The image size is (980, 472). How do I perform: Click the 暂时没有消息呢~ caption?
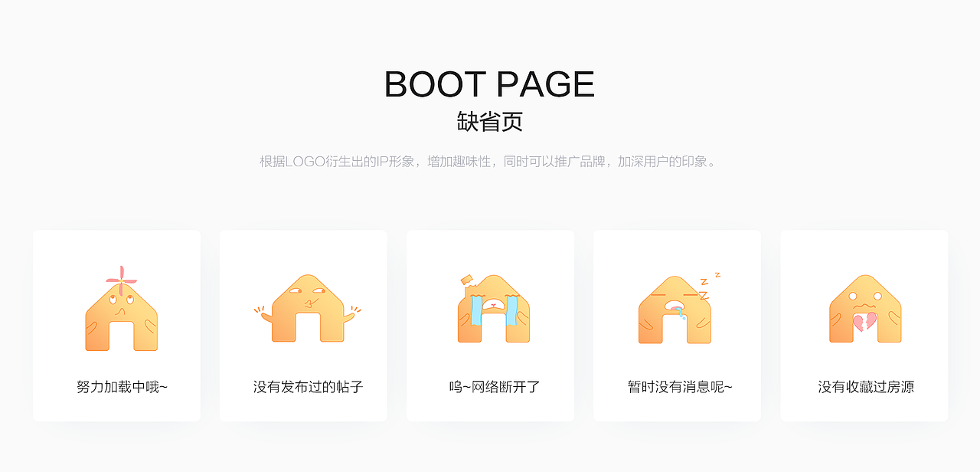click(676, 387)
